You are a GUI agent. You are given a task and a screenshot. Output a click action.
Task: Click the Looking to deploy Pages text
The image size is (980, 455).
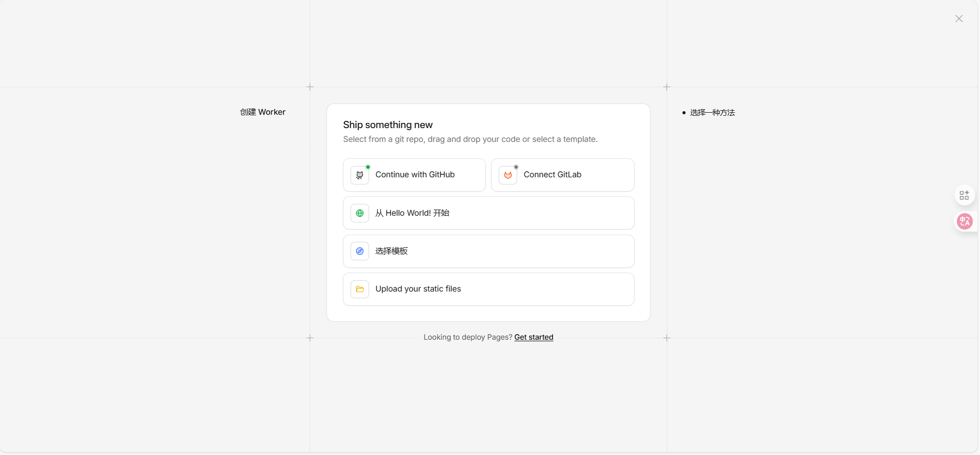tap(467, 337)
